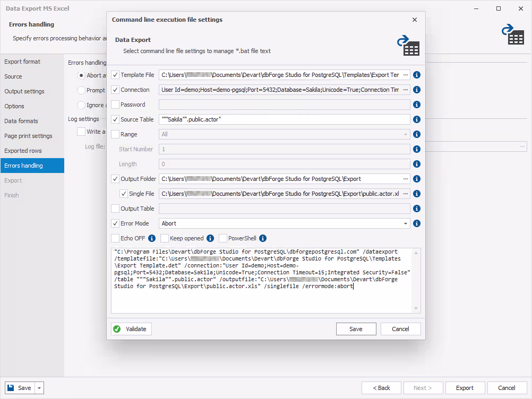Screen dimensions: 532x399
Task: Click Cancel button in the wizard footer
Action: pyautogui.click(x=507, y=388)
